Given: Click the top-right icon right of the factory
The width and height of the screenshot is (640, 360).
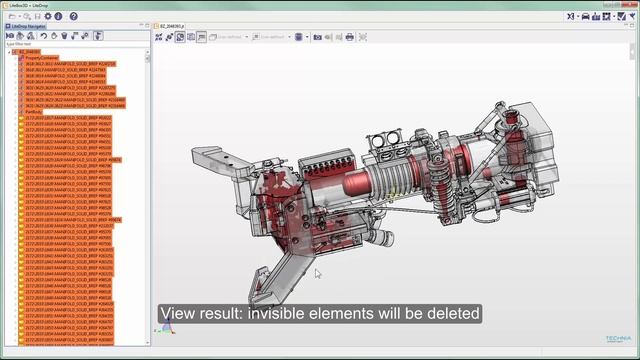Looking at the screenshot, I should [607, 16].
